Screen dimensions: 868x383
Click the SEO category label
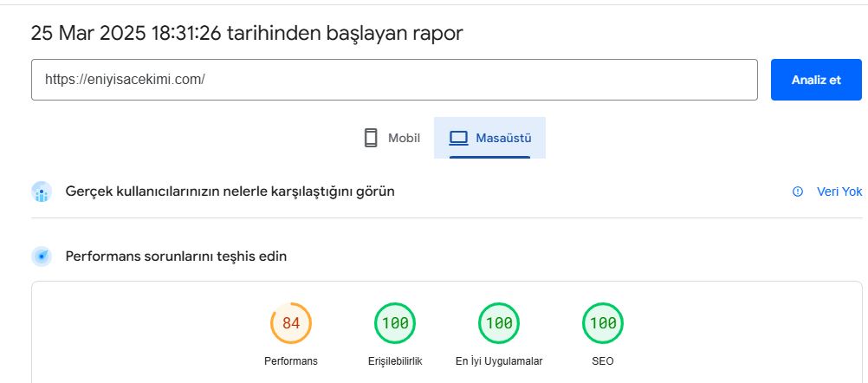pos(603,361)
